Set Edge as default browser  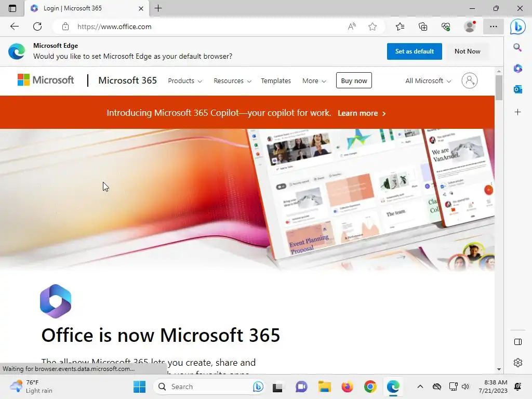coord(414,51)
